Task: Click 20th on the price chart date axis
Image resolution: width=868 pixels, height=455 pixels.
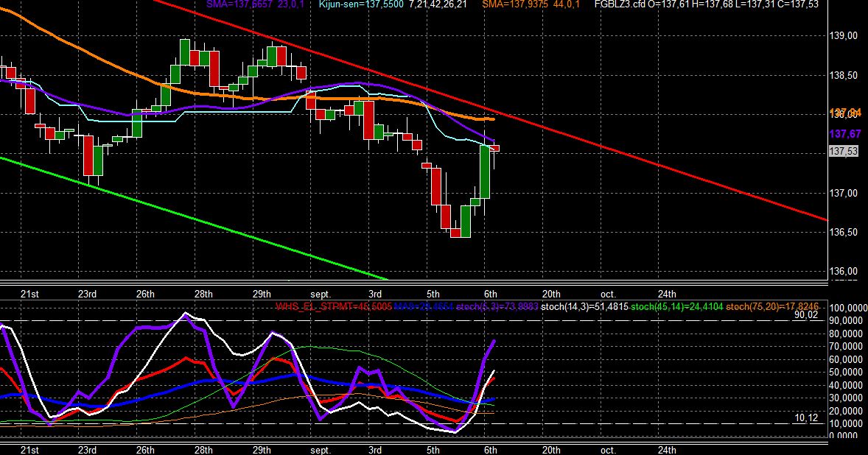Action: coord(551,294)
